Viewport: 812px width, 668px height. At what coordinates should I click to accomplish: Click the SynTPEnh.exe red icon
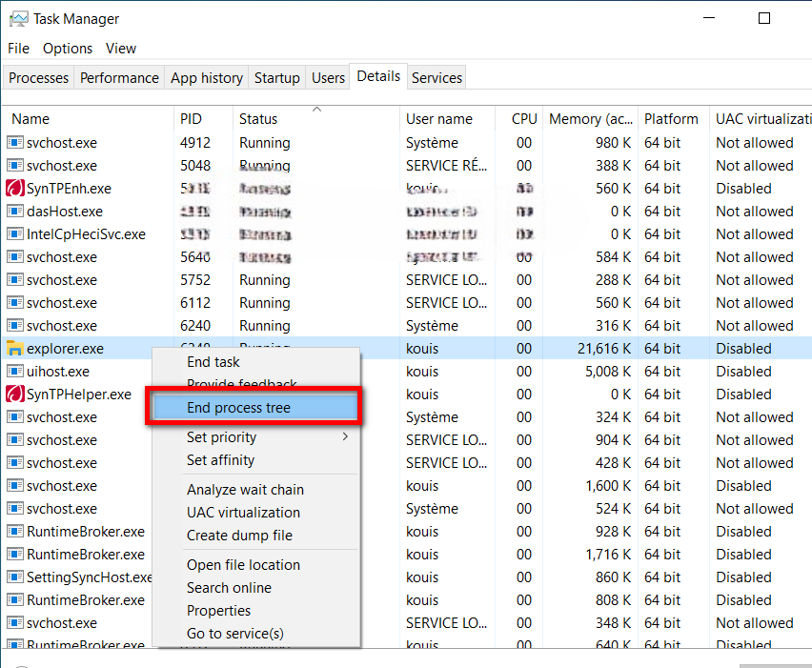pyautogui.click(x=15, y=189)
